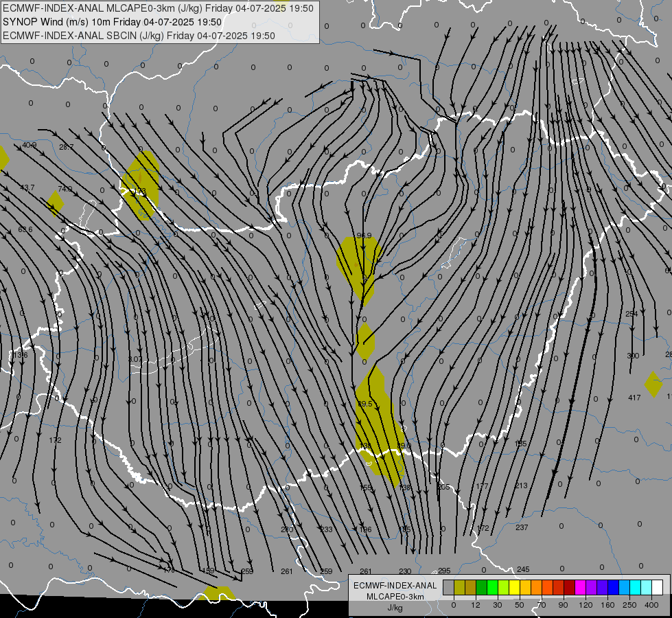Click the 89.5 value on the map
Viewport: 672px width, 618px height.
(x=364, y=404)
